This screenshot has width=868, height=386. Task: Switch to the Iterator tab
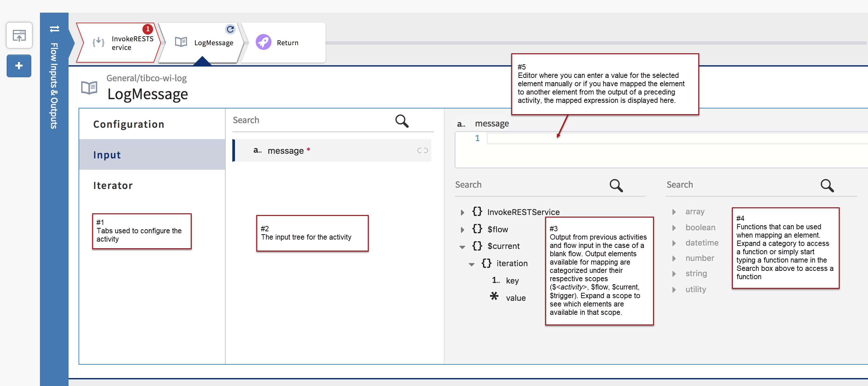coord(113,185)
